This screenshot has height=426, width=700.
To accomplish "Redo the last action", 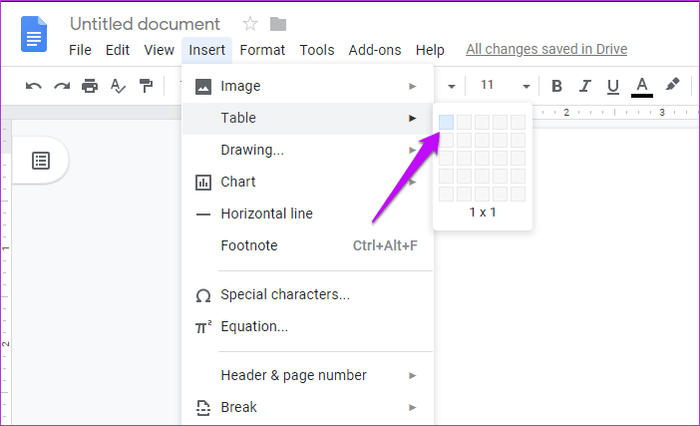I will point(62,86).
